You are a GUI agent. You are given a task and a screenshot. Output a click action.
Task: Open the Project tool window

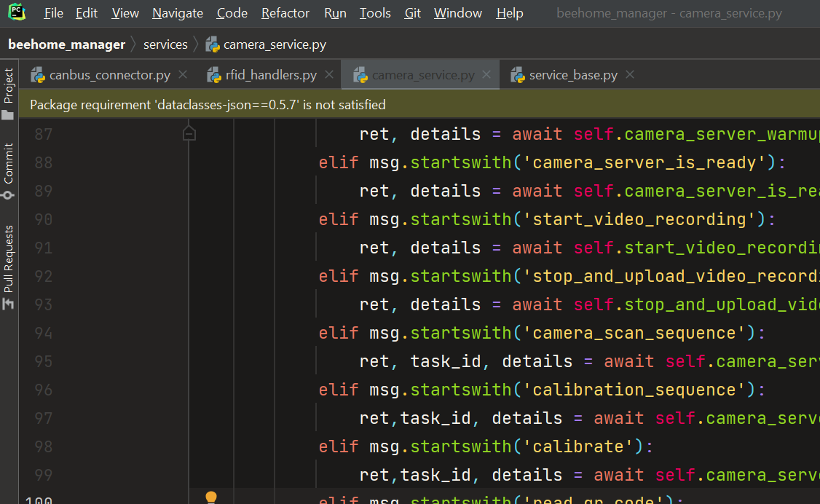click(8, 93)
